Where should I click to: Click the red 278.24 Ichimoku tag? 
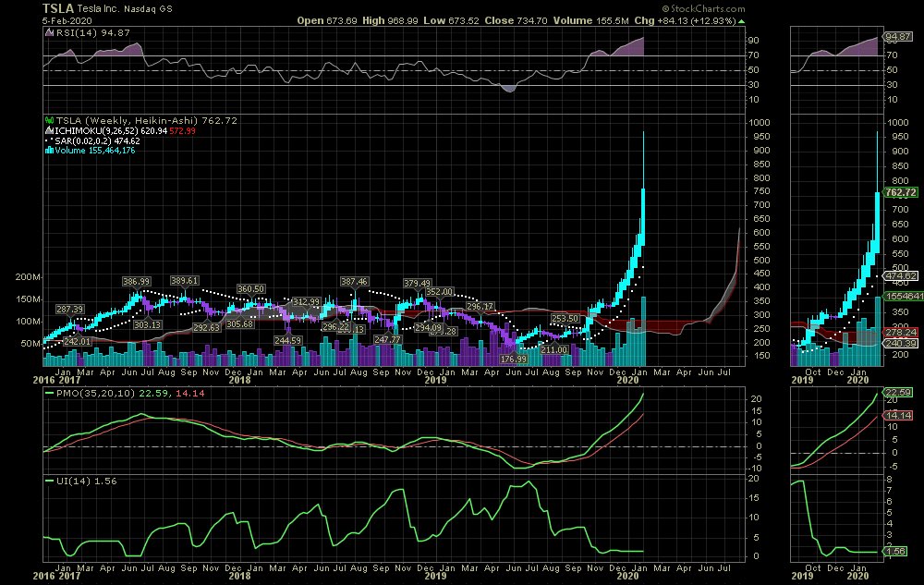[900, 333]
